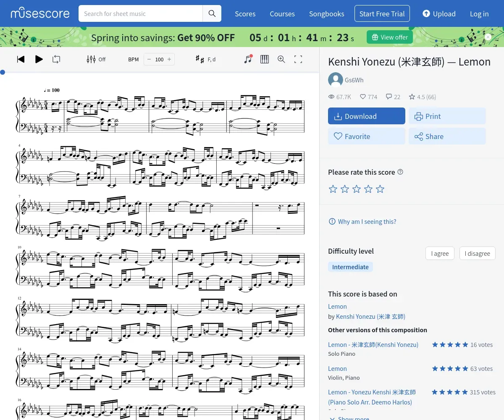Click the 774 likes heart icon
Image resolution: width=504 pixels, height=420 pixels.
click(x=363, y=97)
